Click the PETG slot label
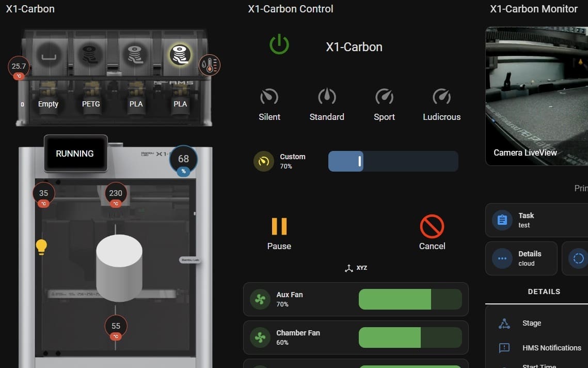This screenshot has width=588, height=368. pos(91,104)
